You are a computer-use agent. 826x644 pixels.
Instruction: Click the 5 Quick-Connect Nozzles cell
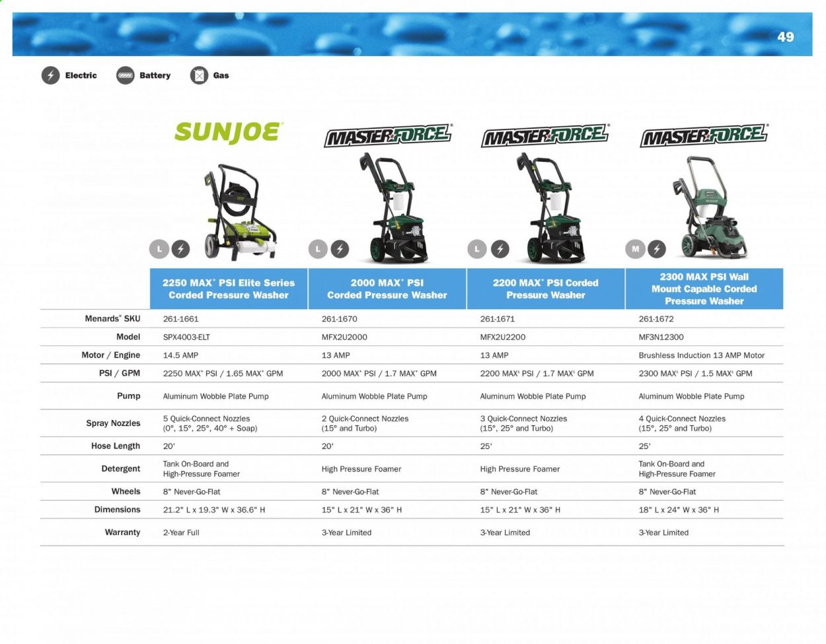210,423
